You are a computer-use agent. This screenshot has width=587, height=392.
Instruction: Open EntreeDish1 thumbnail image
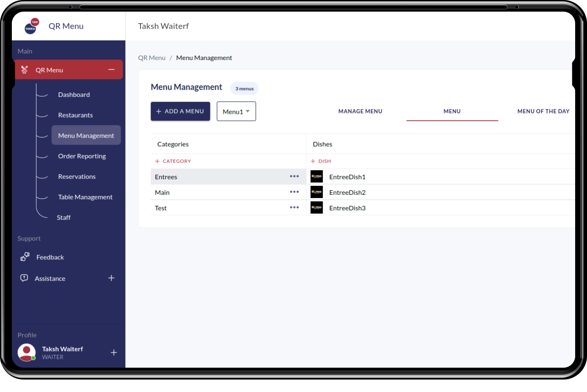pyautogui.click(x=317, y=176)
